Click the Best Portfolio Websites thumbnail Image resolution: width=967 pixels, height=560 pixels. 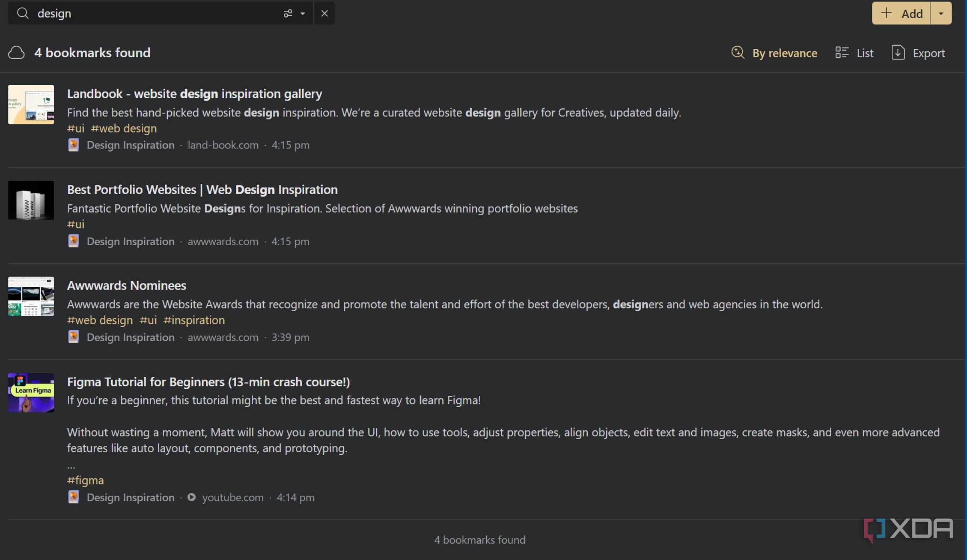point(31,200)
